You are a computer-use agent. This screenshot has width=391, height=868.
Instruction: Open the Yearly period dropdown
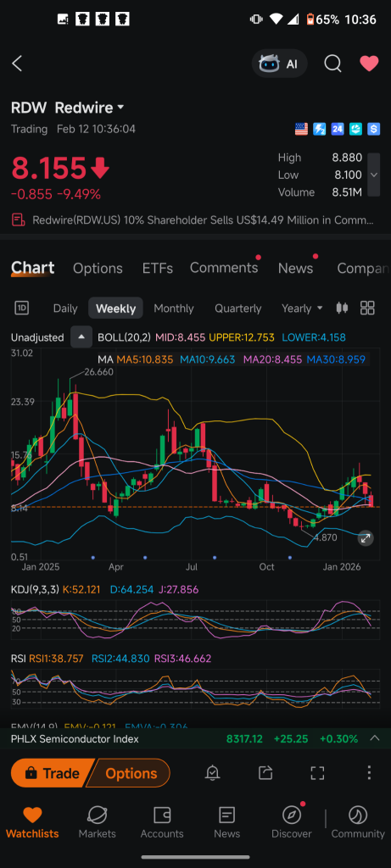(x=302, y=308)
